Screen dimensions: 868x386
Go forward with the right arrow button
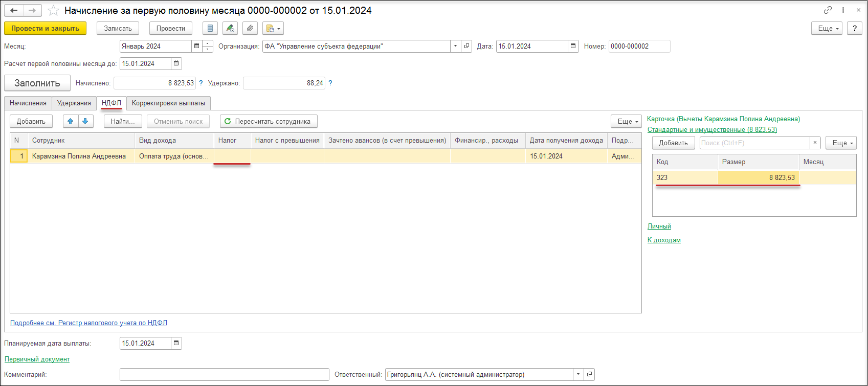coord(32,10)
